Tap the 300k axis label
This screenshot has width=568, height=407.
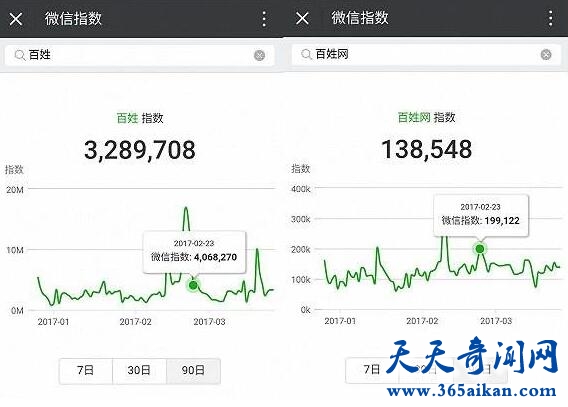click(301, 219)
